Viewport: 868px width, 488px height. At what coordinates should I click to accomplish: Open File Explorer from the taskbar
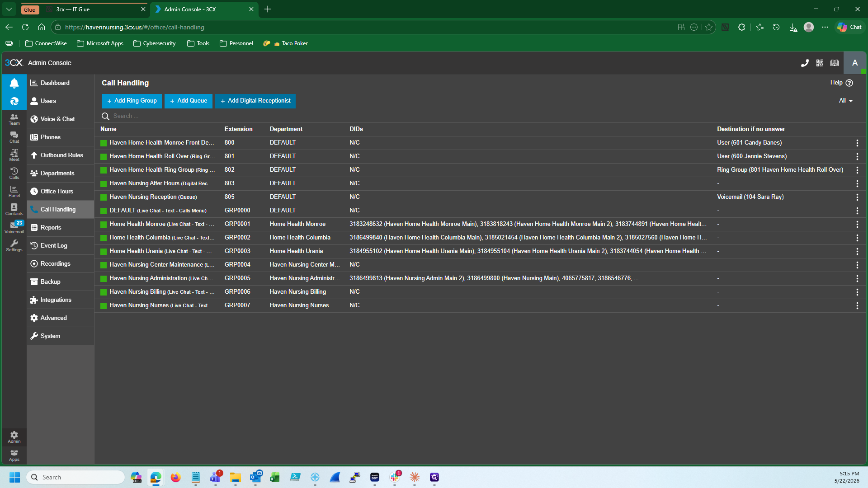point(235,477)
